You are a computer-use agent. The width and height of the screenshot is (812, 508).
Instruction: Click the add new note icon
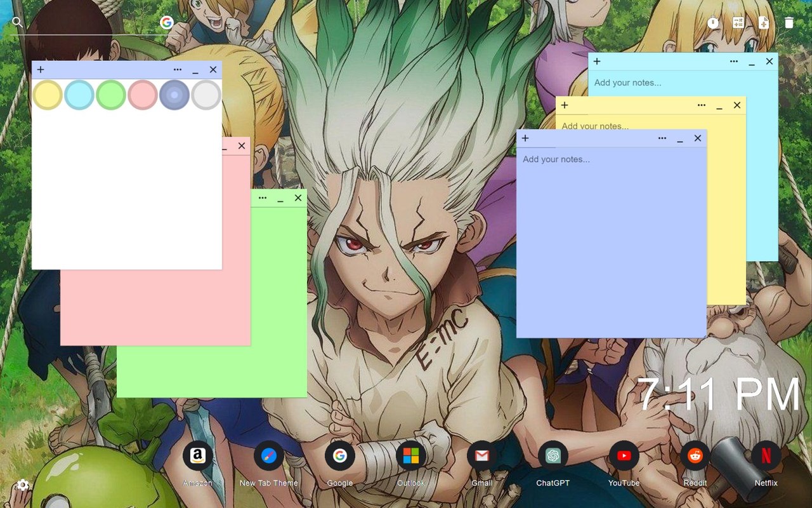764,23
